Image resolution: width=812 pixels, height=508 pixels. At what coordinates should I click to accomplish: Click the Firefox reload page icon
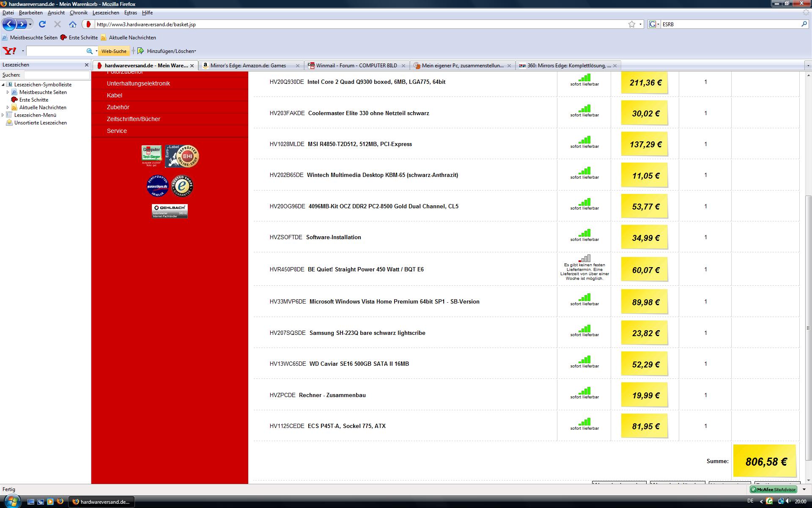42,25
